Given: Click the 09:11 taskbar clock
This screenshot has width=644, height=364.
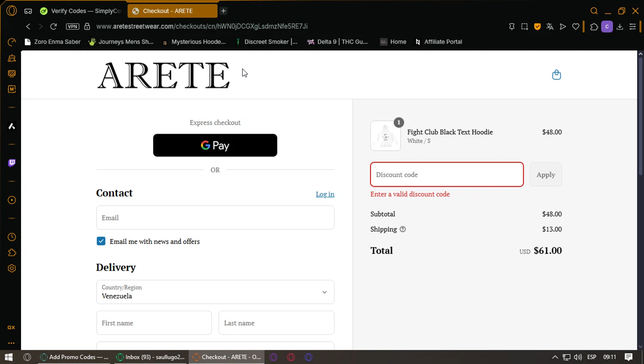Looking at the screenshot, I should [x=610, y=357].
